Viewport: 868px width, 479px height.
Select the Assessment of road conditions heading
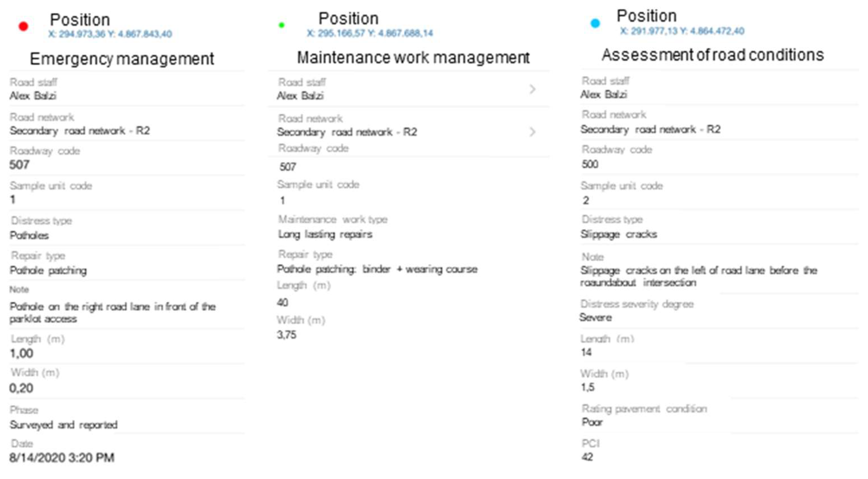[713, 55]
